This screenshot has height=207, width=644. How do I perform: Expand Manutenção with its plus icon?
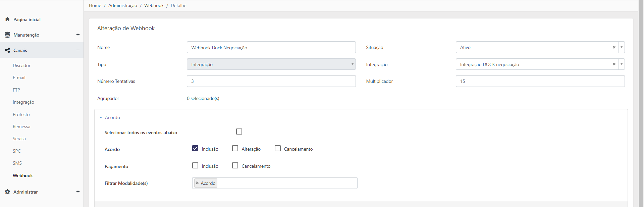click(x=78, y=35)
